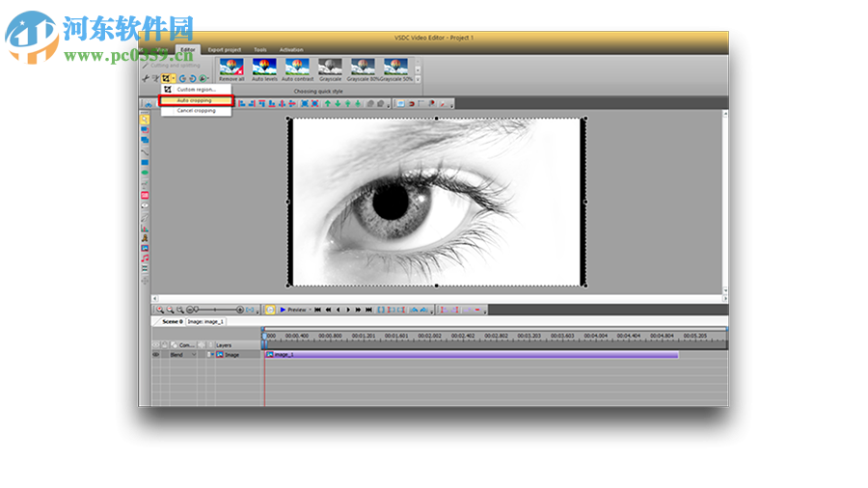Add an audio object with music note
The width and height of the screenshot is (868, 488).
145,258
